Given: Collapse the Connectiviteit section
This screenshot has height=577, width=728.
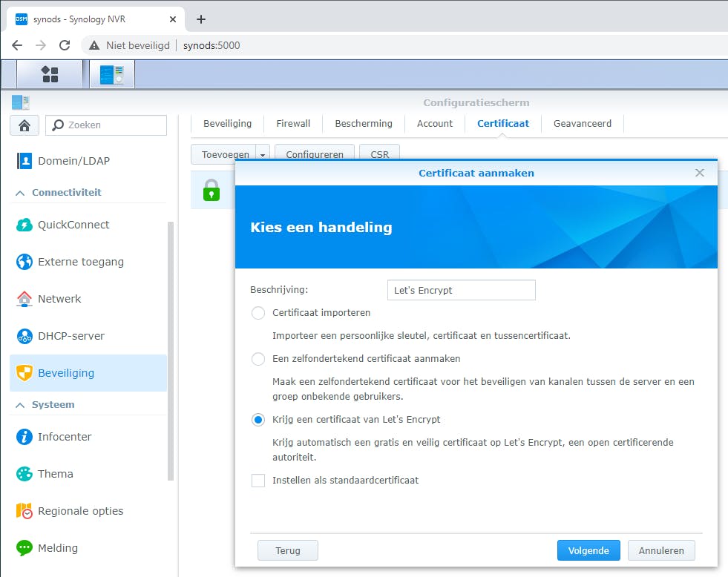Looking at the screenshot, I should (x=20, y=193).
